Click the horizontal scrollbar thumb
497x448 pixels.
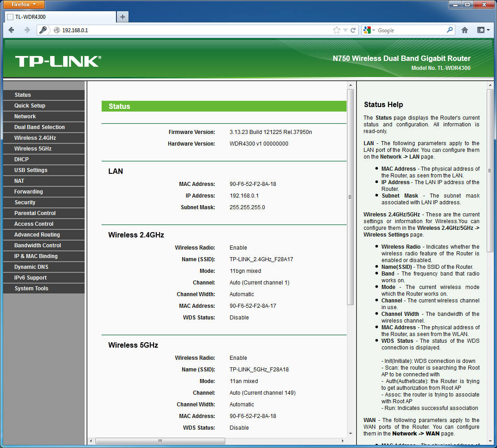tap(160, 441)
